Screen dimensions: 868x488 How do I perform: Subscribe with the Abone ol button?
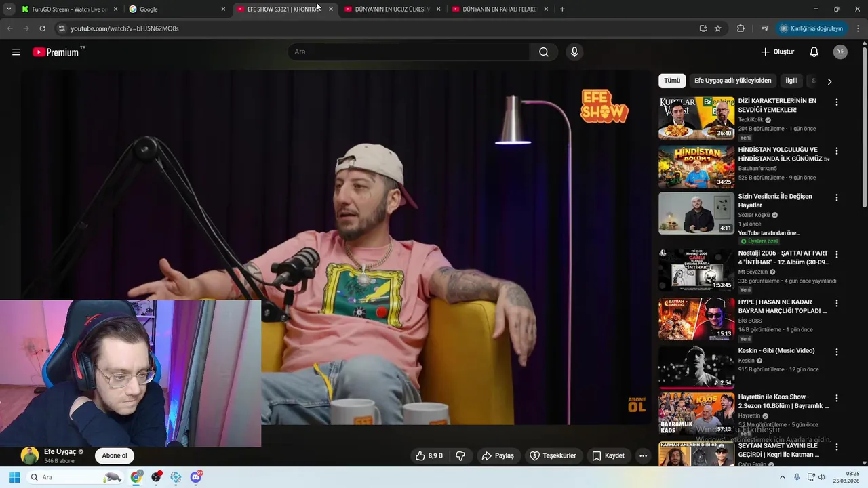click(x=115, y=455)
